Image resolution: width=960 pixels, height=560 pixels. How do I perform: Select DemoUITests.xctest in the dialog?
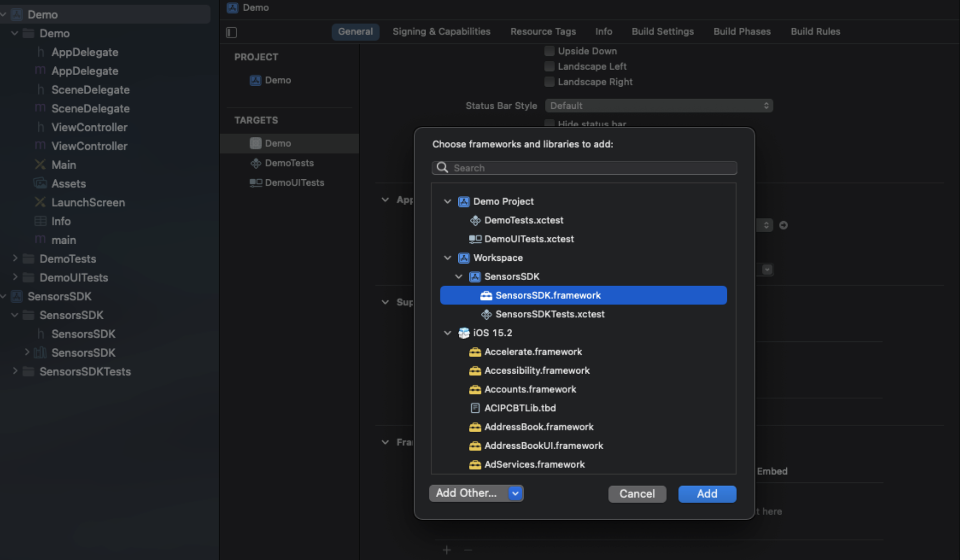529,239
